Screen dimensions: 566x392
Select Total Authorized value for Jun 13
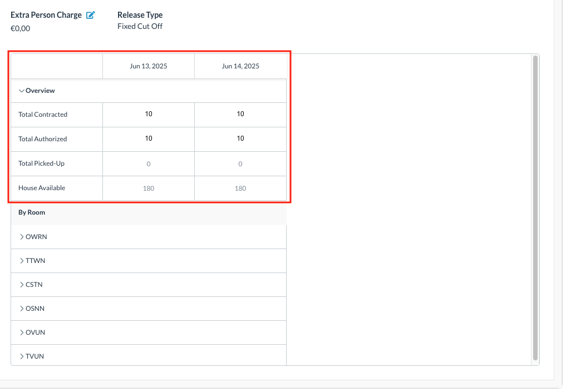[x=149, y=139]
